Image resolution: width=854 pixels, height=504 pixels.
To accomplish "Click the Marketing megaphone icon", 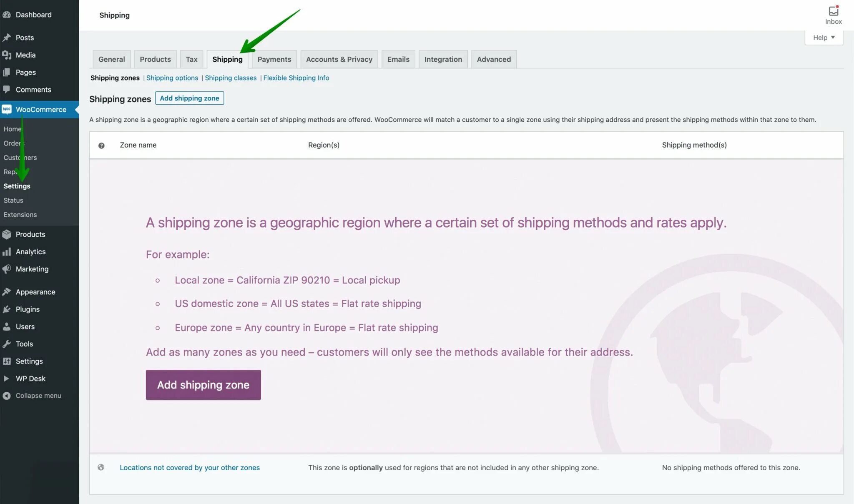I will [x=6, y=269].
